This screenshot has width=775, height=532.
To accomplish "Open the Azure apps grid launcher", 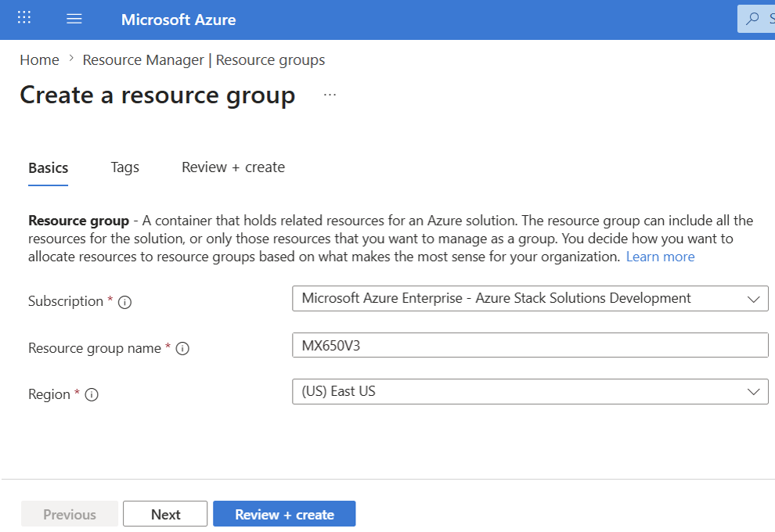I will (23, 18).
